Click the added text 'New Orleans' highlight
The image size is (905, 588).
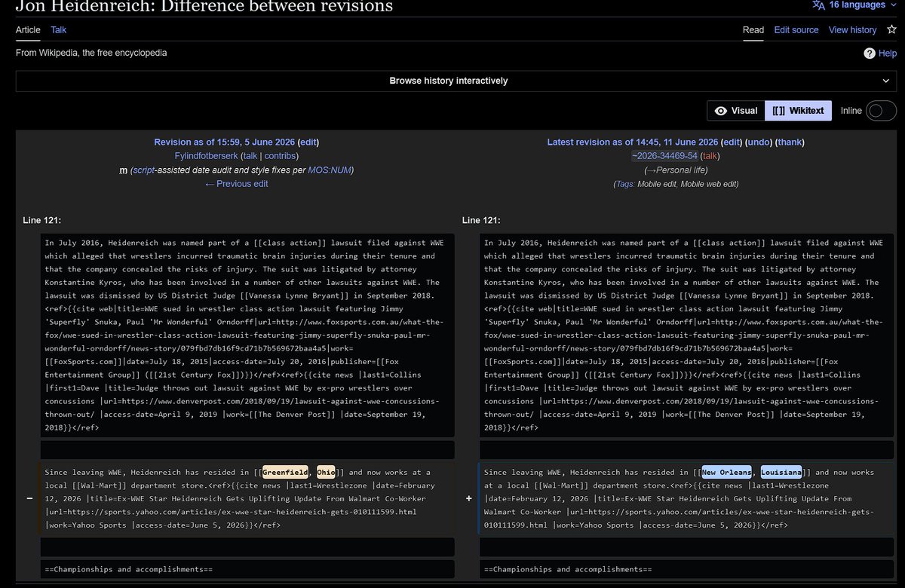726,473
